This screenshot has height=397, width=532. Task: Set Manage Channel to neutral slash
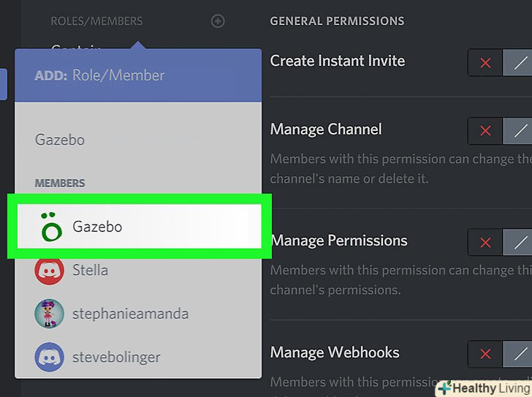tap(520, 132)
